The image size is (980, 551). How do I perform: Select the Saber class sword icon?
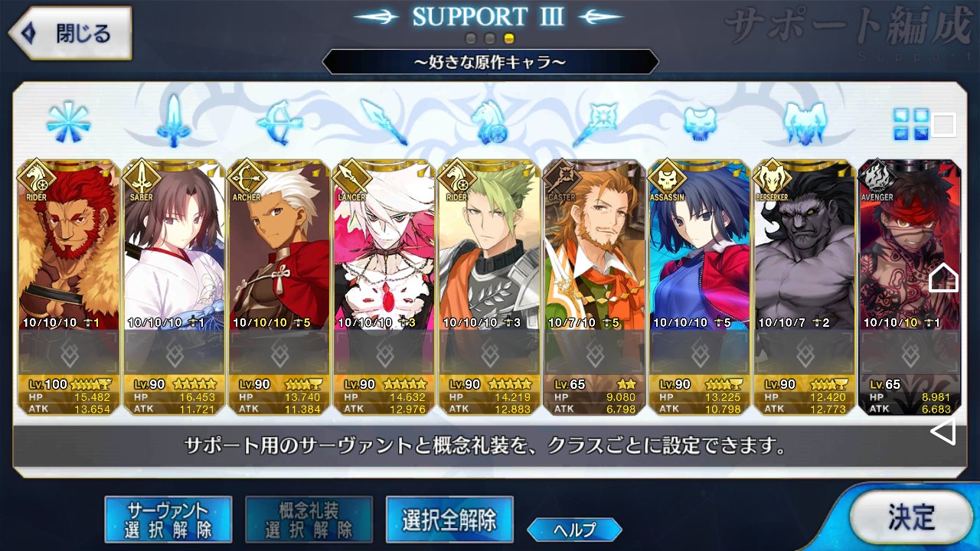174,121
